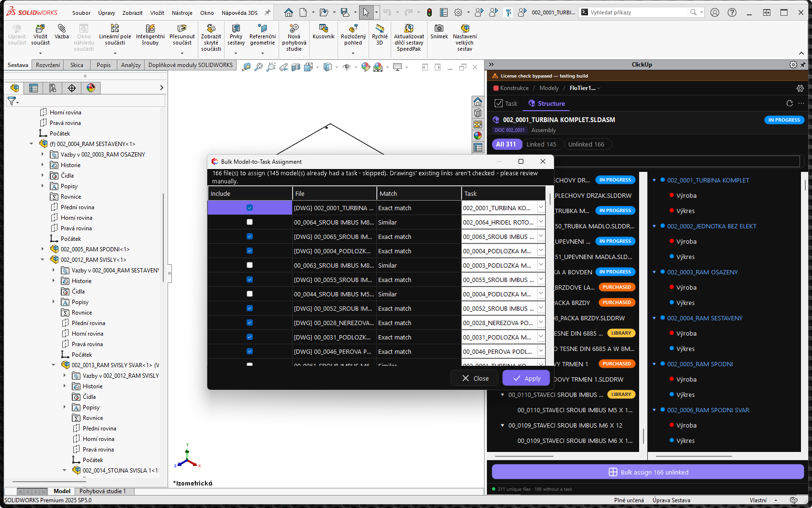Select Horní rovina at top of tree

pyautogui.click(x=65, y=113)
